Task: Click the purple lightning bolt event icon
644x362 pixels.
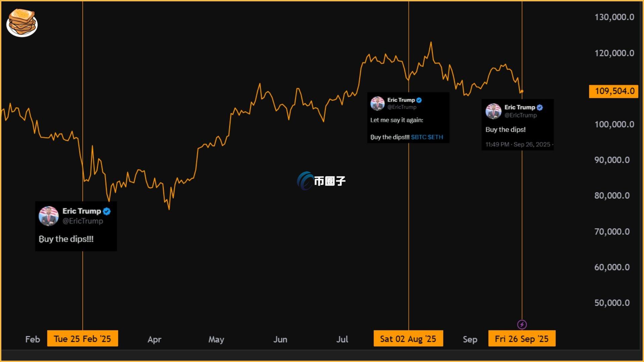Action: tap(522, 324)
